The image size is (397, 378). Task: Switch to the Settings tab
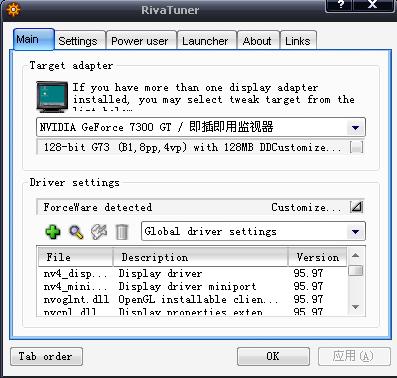click(x=80, y=41)
